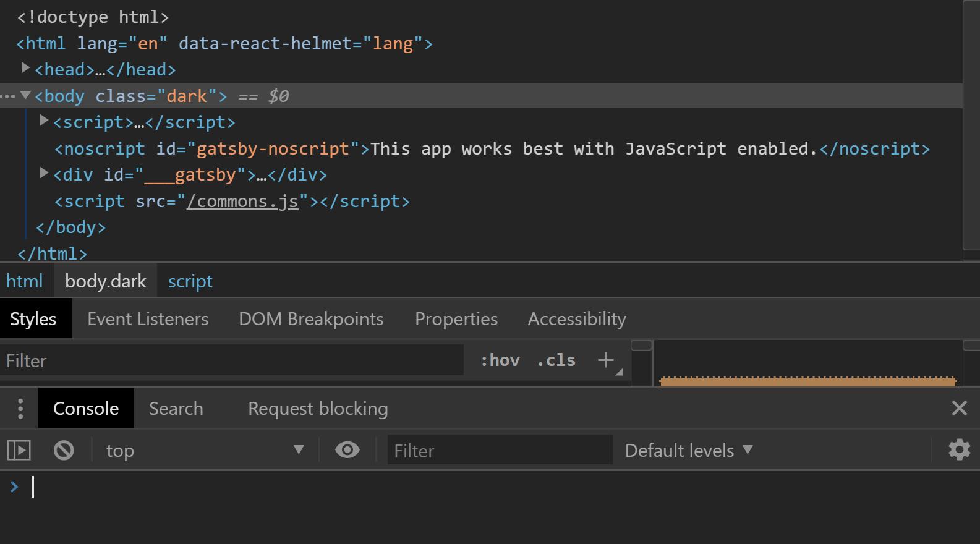Viewport: 980px width, 544px height.
Task: Expand the head element node
Action: tap(25, 67)
